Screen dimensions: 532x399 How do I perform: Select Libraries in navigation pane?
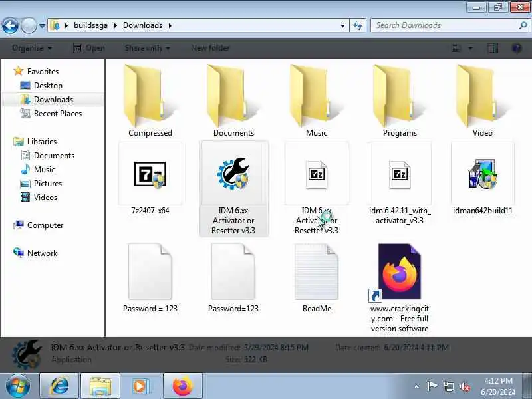[x=35, y=141]
